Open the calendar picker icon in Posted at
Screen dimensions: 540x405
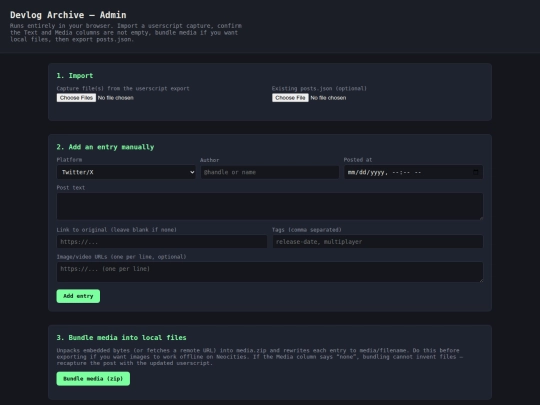(x=476, y=172)
